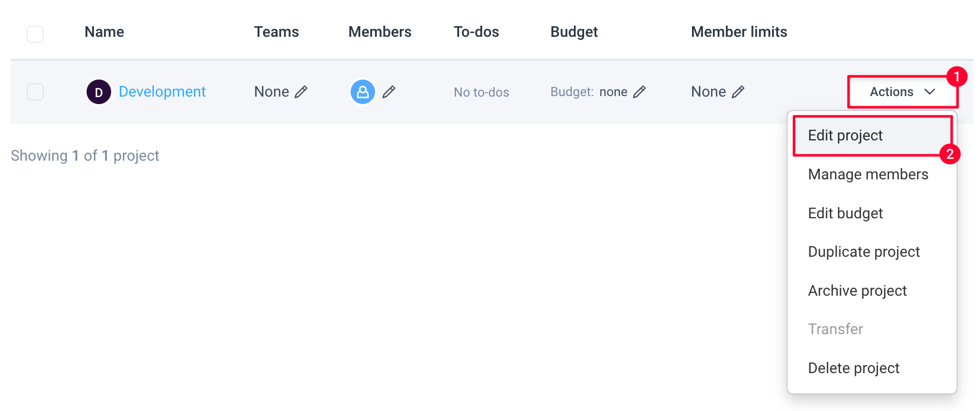Open the Development project link

[x=162, y=92]
